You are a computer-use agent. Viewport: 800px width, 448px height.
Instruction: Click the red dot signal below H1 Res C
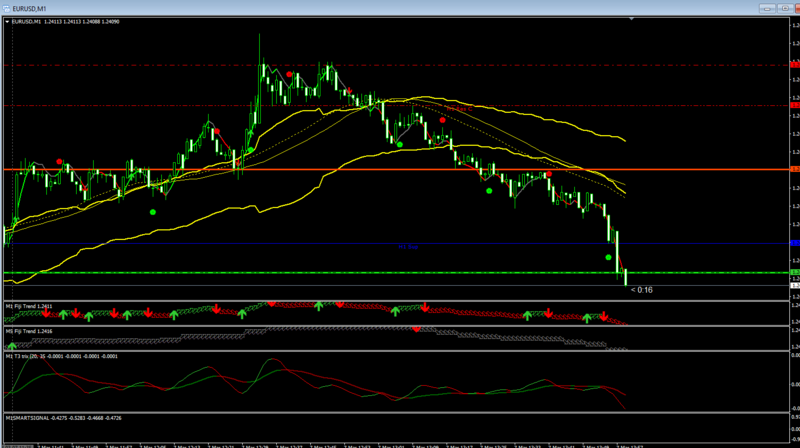(442, 120)
